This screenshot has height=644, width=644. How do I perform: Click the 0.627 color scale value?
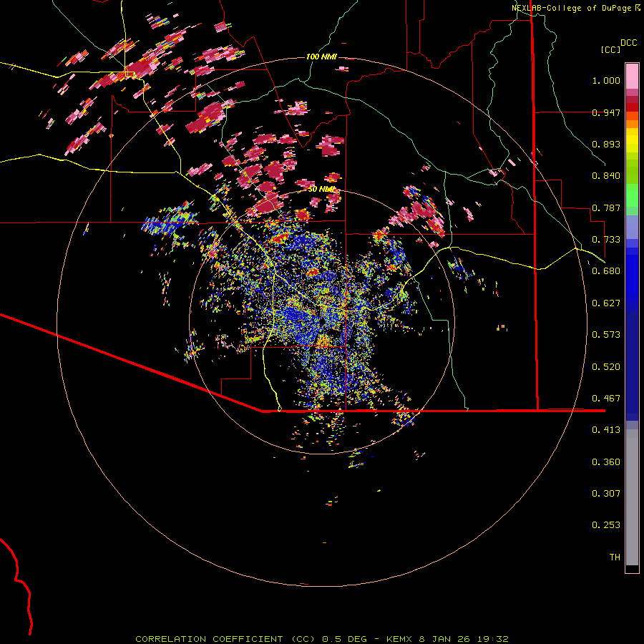coord(606,303)
